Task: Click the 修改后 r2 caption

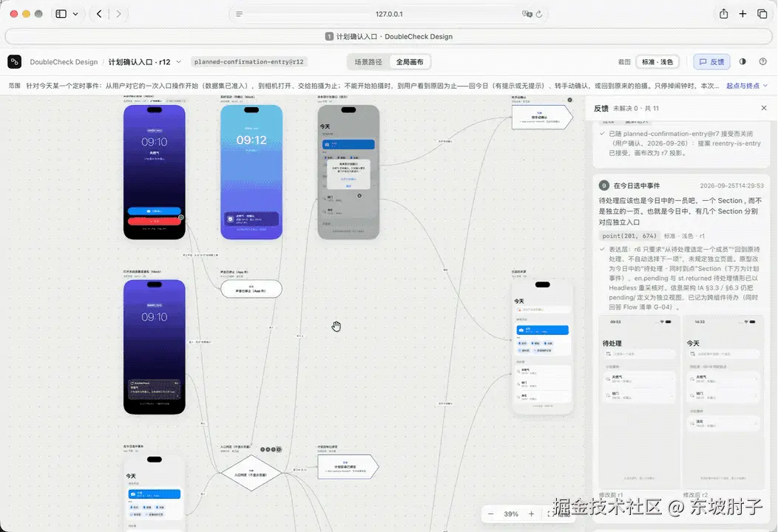Action: coord(696,495)
